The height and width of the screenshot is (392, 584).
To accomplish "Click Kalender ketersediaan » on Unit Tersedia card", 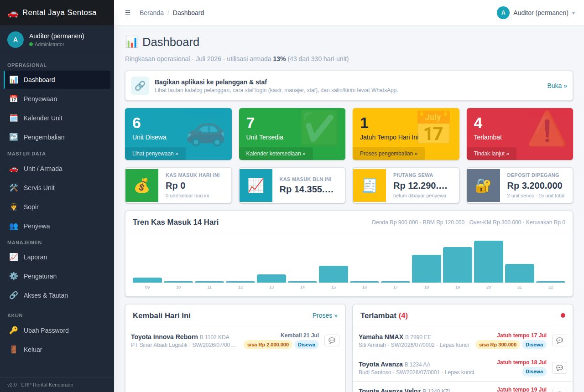I will click(x=276, y=154).
